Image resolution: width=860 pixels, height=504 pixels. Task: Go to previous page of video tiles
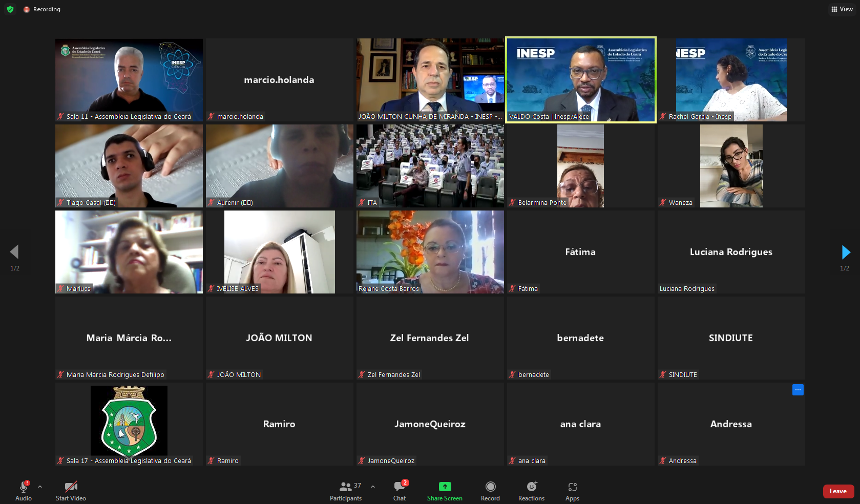[x=14, y=252]
